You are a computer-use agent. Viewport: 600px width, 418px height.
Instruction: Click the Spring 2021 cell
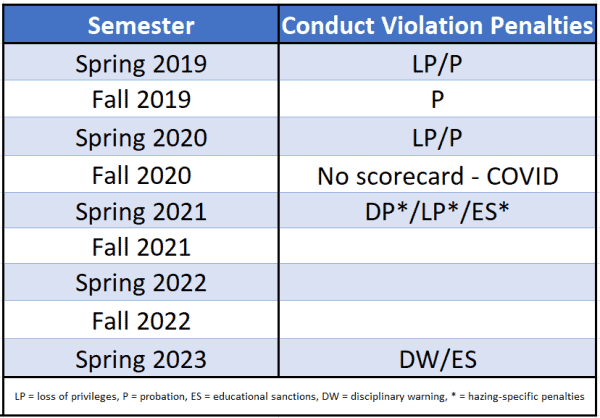(141, 210)
